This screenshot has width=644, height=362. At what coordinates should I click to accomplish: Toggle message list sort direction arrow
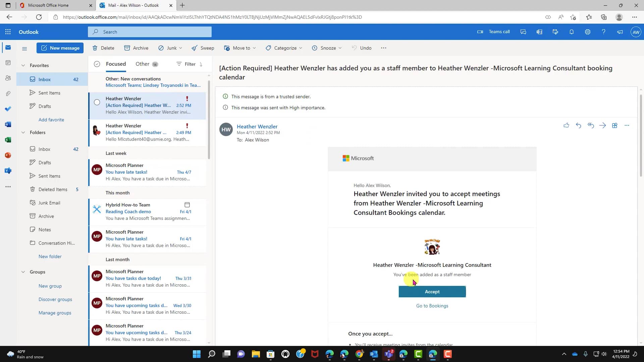pos(201,64)
